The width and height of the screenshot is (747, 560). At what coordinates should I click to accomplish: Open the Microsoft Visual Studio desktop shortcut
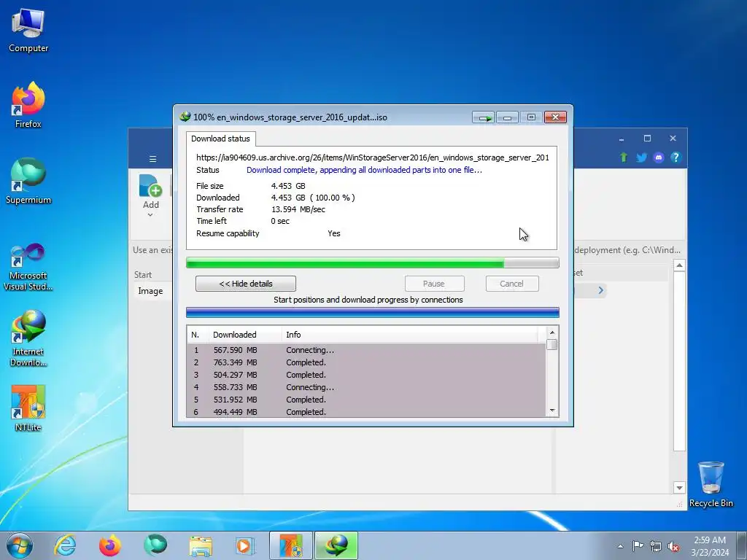(x=28, y=267)
